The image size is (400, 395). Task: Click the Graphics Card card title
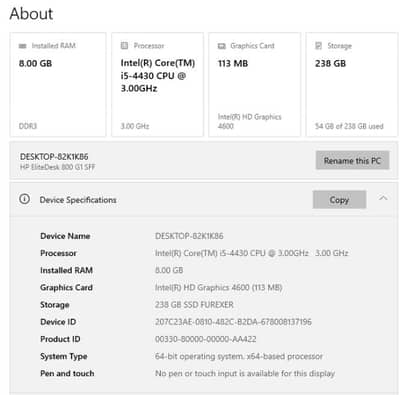coord(252,46)
